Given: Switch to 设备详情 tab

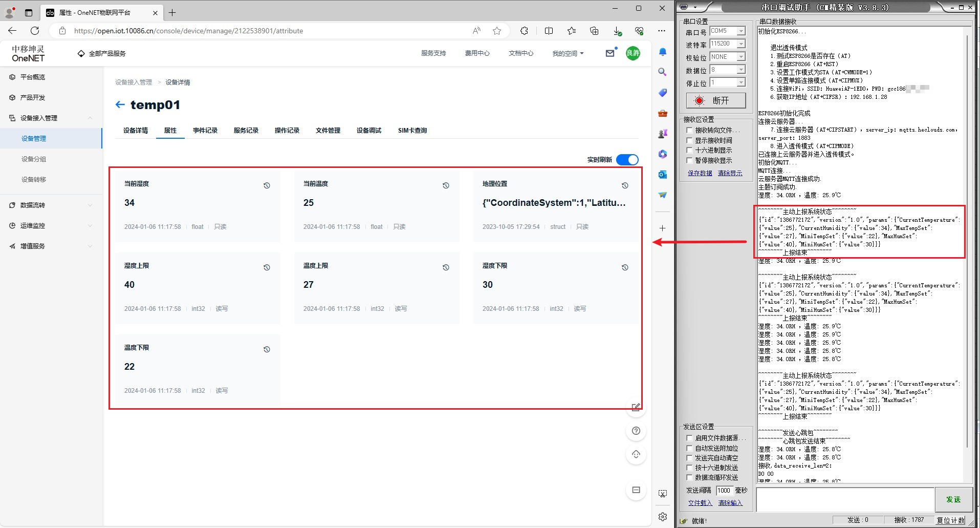Looking at the screenshot, I should [136, 131].
